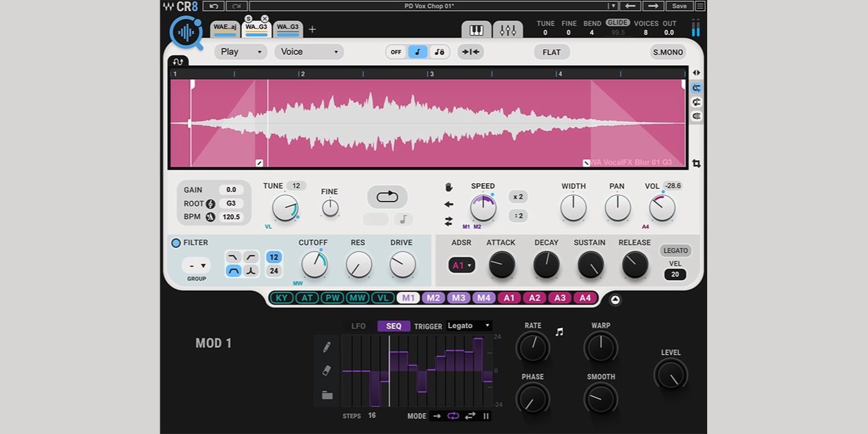
Task: Open the Play mode dropdown
Action: click(x=240, y=52)
